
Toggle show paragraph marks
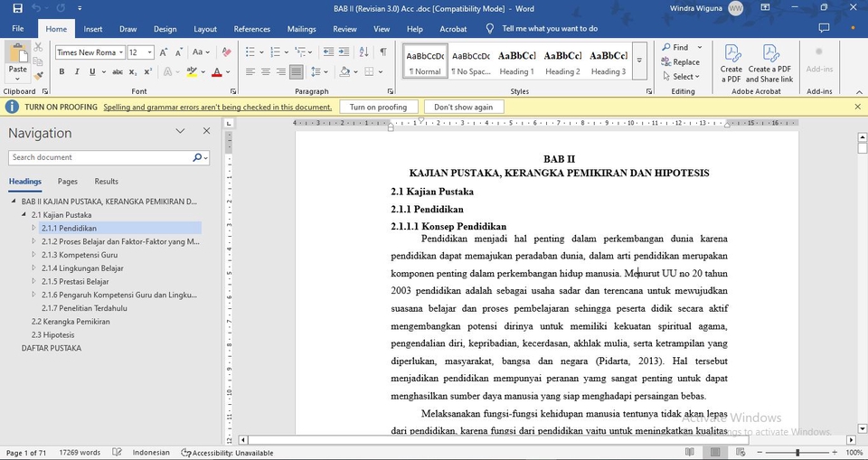pos(383,52)
